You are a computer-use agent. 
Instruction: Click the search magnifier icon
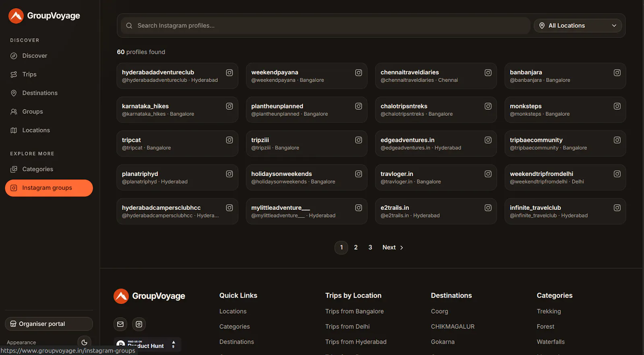pyautogui.click(x=129, y=26)
